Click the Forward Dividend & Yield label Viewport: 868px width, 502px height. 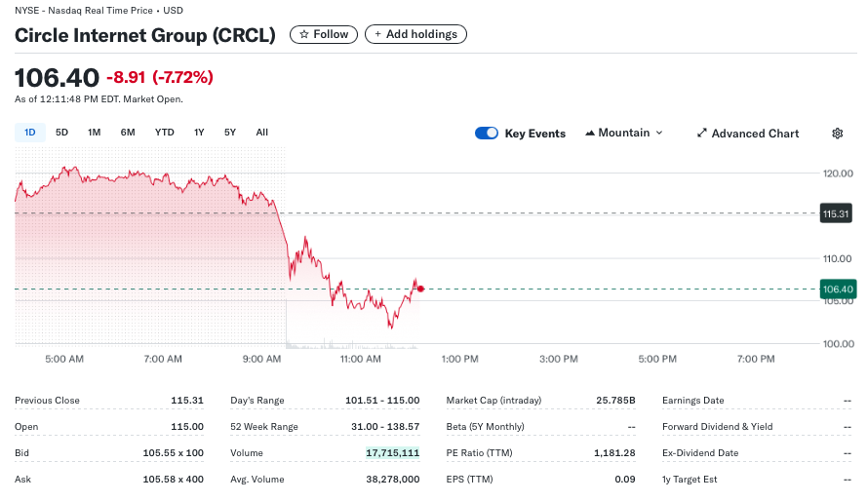[718, 427]
